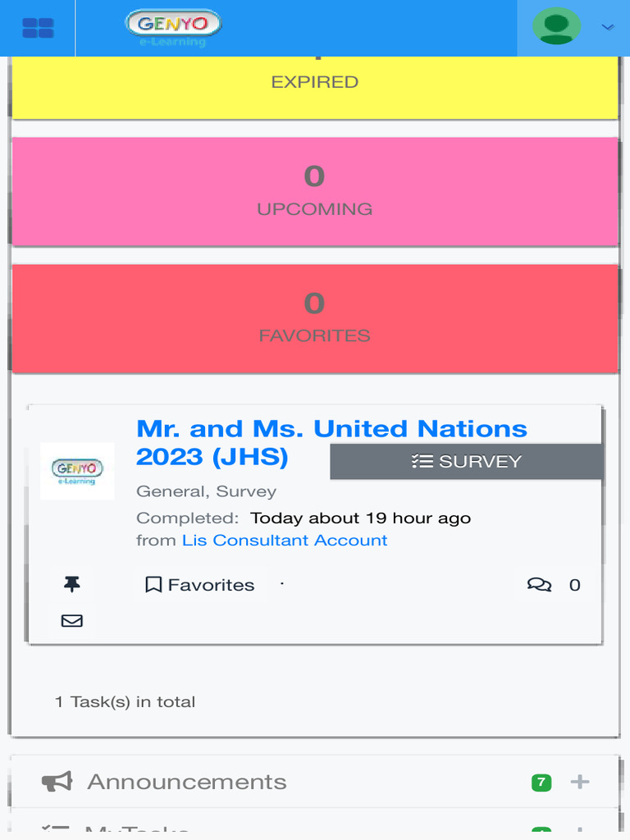Open the Announcements section heading
This screenshot has height=840, width=630.
tap(187, 782)
